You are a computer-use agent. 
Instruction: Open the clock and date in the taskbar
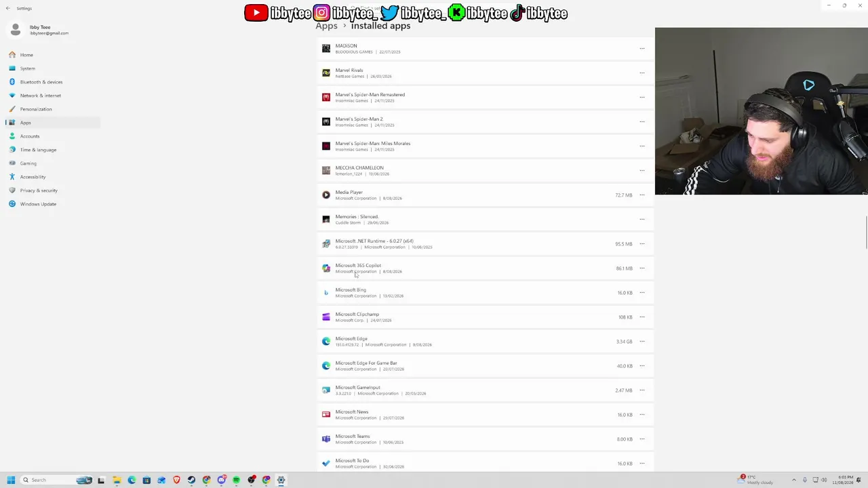[844, 480]
